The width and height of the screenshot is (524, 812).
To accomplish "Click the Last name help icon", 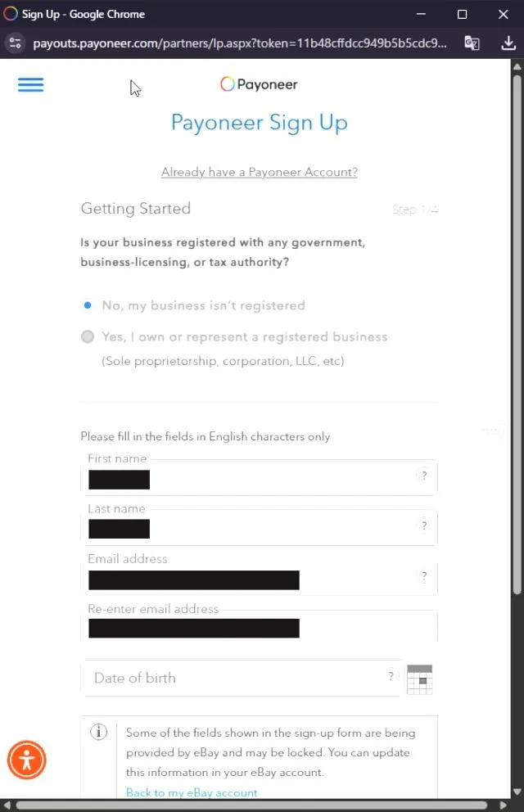I will tap(423, 526).
